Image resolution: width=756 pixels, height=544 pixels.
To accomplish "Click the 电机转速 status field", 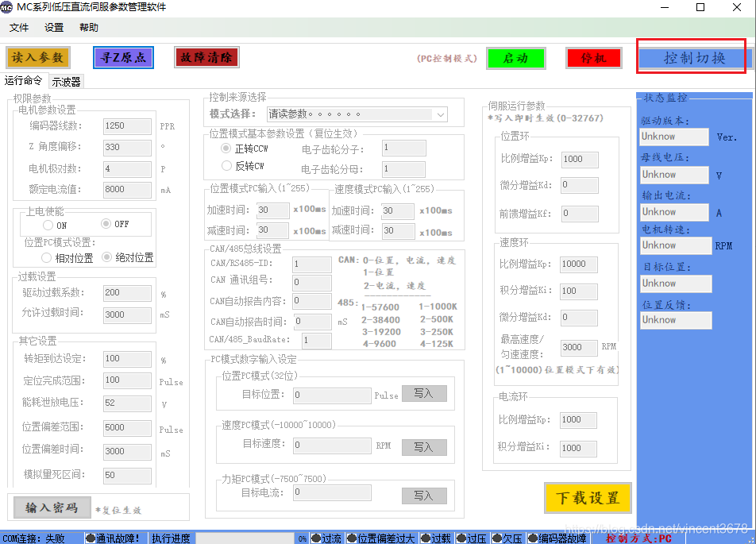I will [676, 245].
